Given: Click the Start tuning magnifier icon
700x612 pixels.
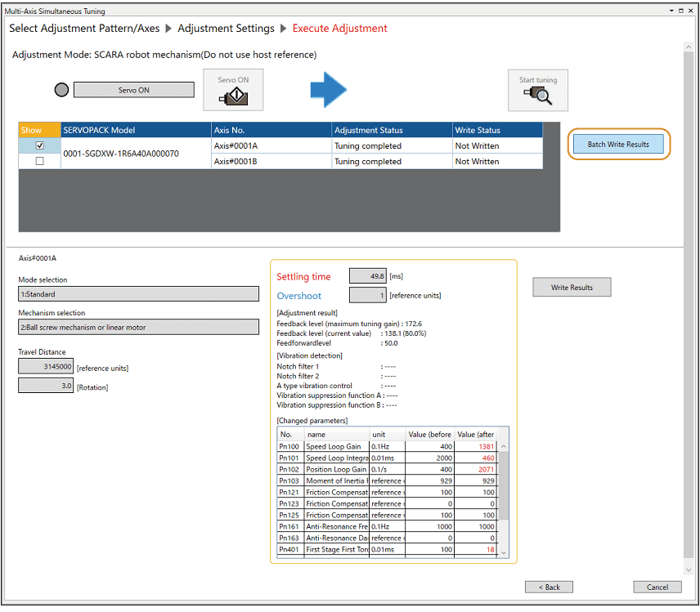Looking at the screenshot, I should click(x=538, y=90).
